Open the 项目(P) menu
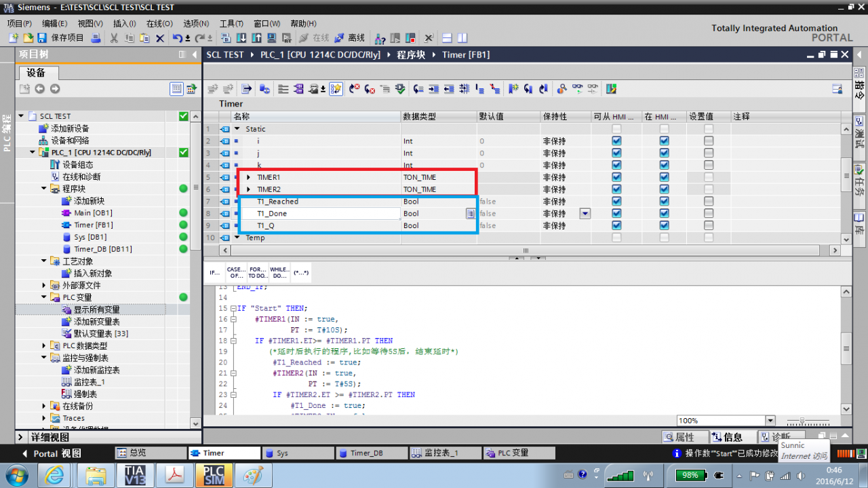 (x=20, y=23)
